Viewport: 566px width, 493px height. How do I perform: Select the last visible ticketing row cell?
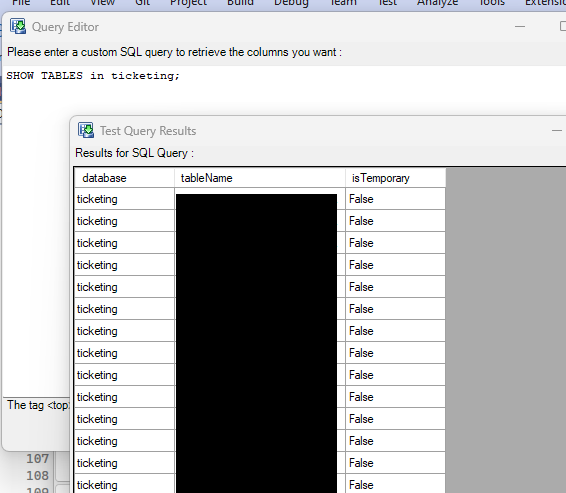[x=125, y=484]
